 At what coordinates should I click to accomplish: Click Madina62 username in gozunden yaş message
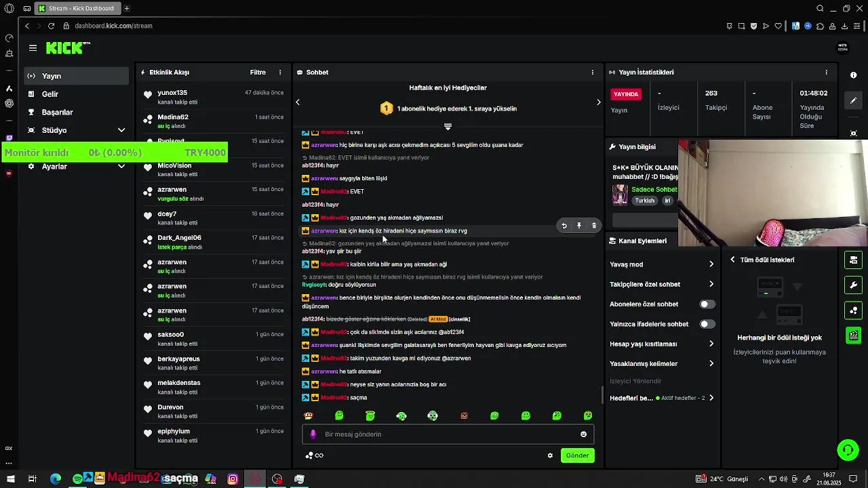coord(334,218)
